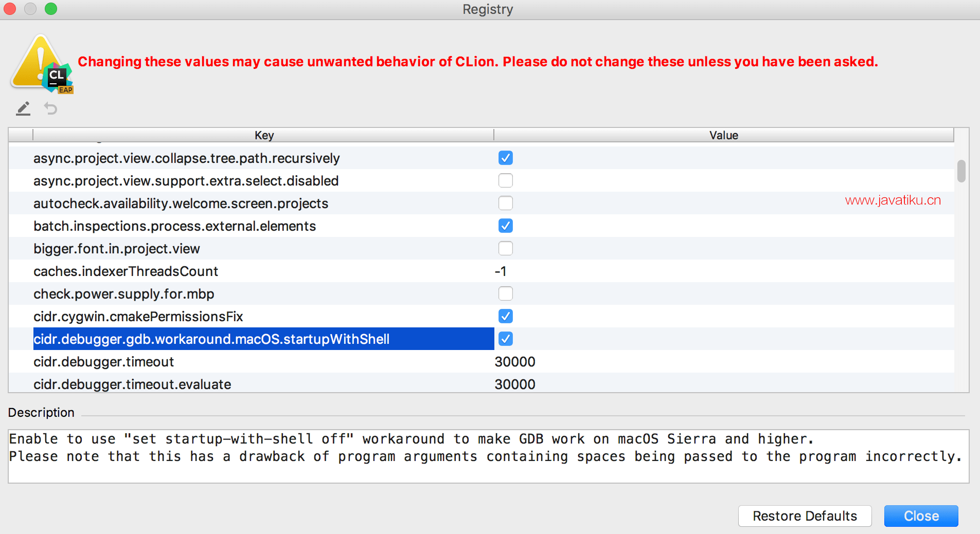Click the Restore Defaults button
Viewport: 980px width, 534px height.
[x=805, y=516]
